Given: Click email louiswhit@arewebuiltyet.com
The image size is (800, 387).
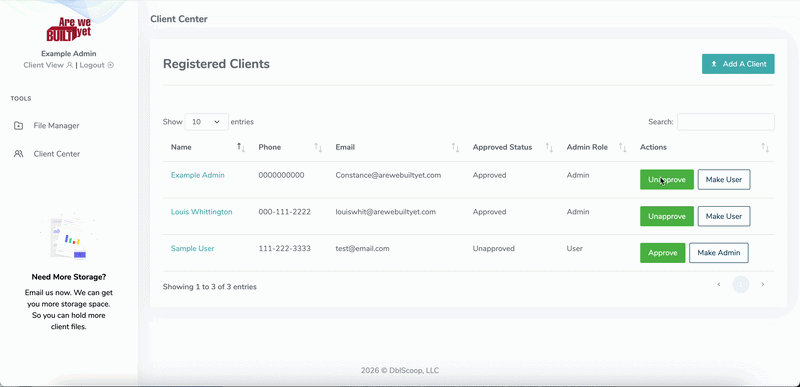Looking at the screenshot, I should (x=386, y=212).
